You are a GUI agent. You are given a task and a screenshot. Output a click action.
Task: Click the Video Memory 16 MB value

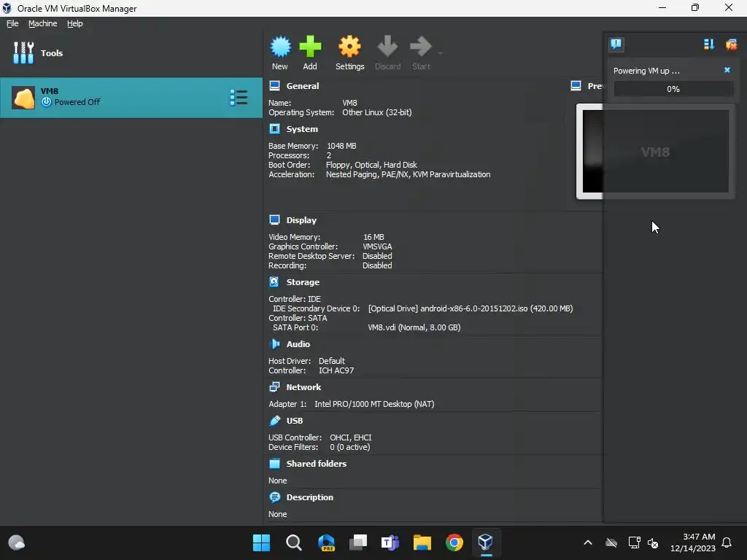pyautogui.click(x=373, y=237)
